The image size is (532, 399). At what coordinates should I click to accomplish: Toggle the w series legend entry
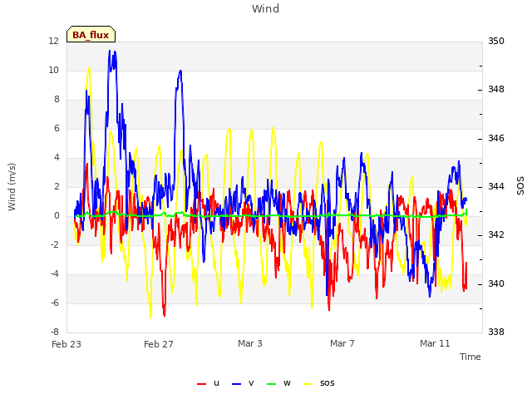tap(278, 383)
